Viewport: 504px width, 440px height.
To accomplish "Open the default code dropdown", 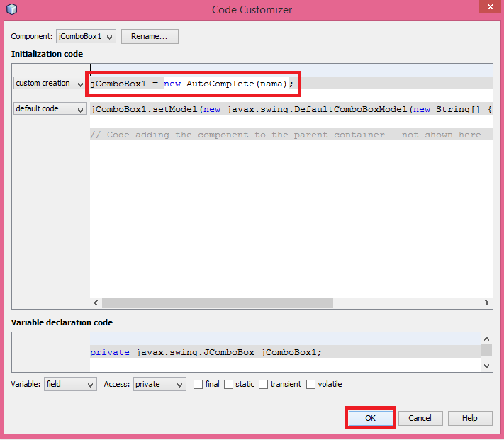I will pos(50,108).
